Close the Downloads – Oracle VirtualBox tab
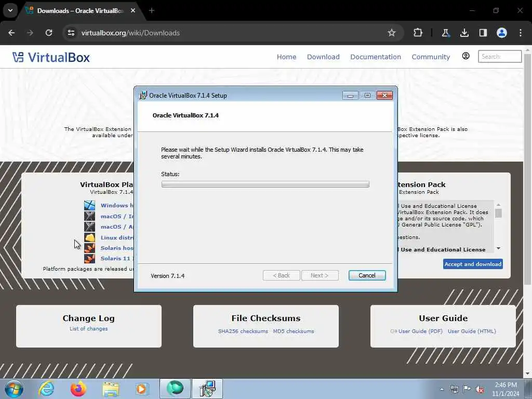Viewport: 532px width, 399px height. 133,10
